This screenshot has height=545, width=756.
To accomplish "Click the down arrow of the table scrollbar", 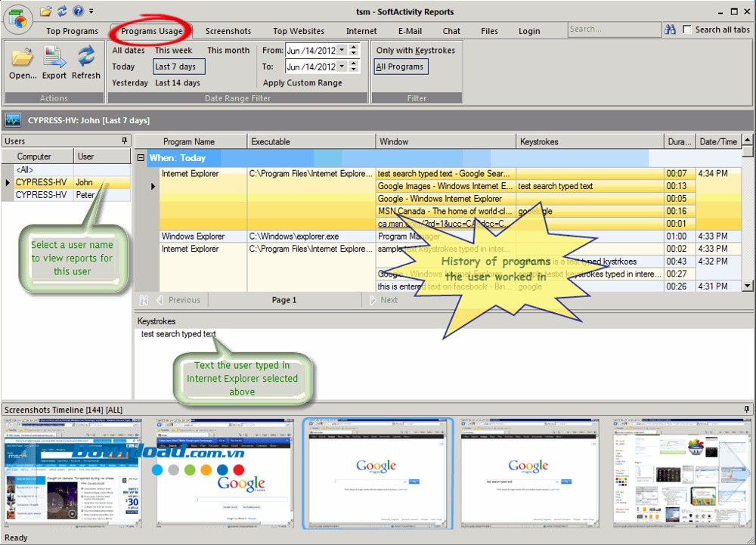I will [748, 286].
